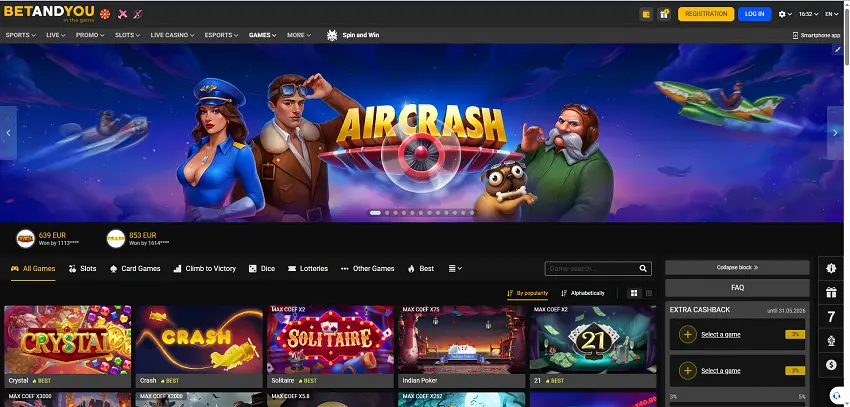This screenshot has width=850, height=407.
Task: Show the previous banner slide
Action: (x=8, y=133)
